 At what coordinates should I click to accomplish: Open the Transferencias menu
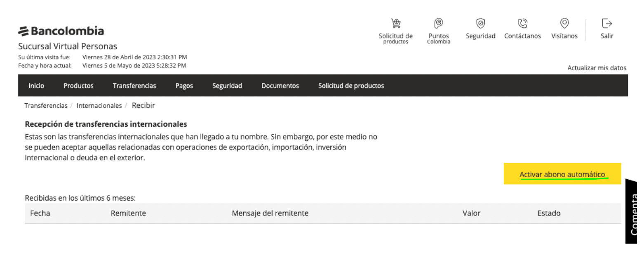pyautogui.click(x=134, y=85)
